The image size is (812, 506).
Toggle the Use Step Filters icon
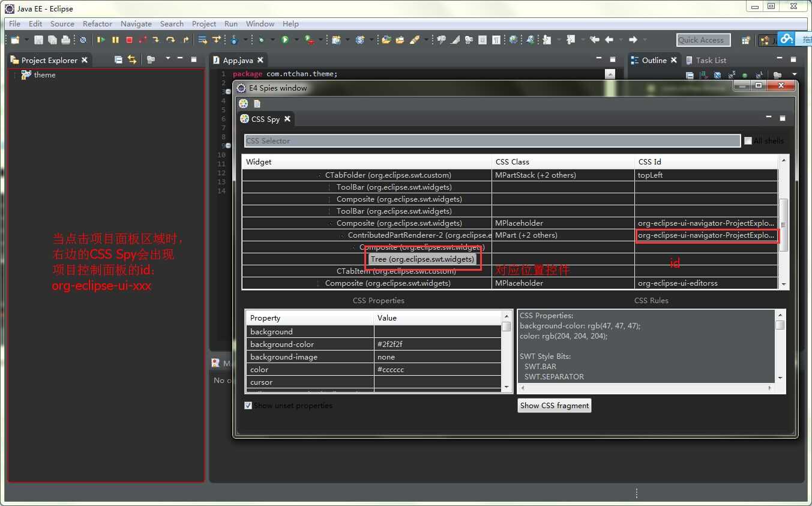pyautogui.click(x=216, y=40)
